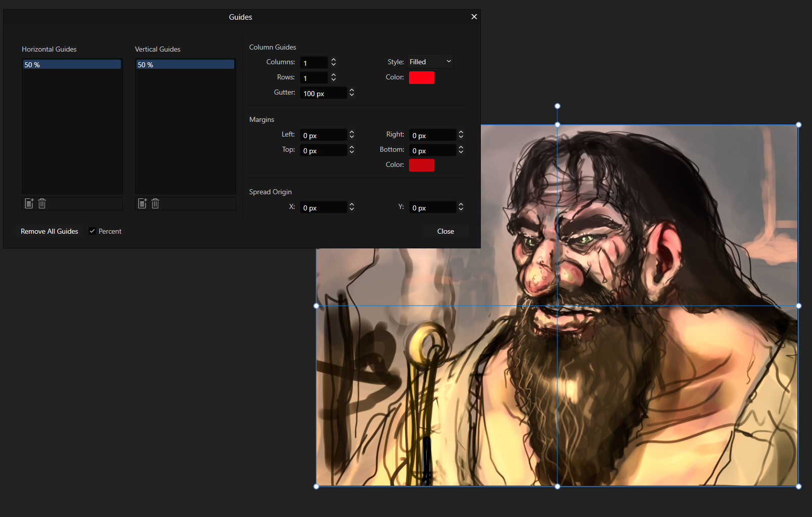Select the 50 % horizontal guide entry
This screenshot has width=812, height=517.
point(72,65)
